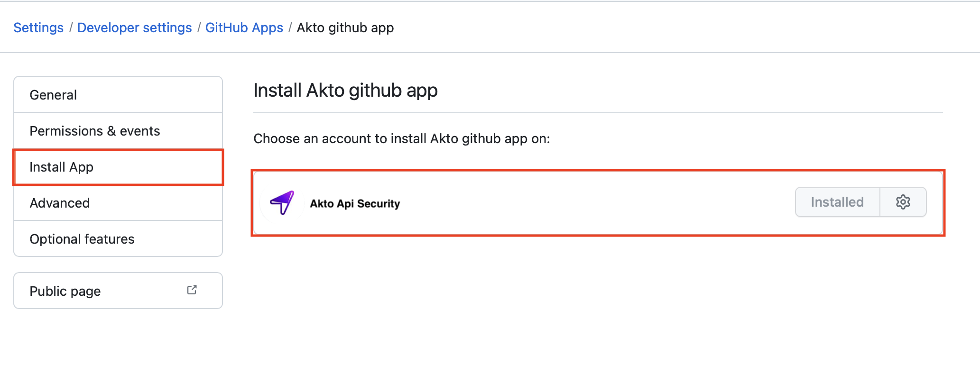This screenshot has height=383, width=980.
Task: Click empty space in the account row
Action: 593,203
